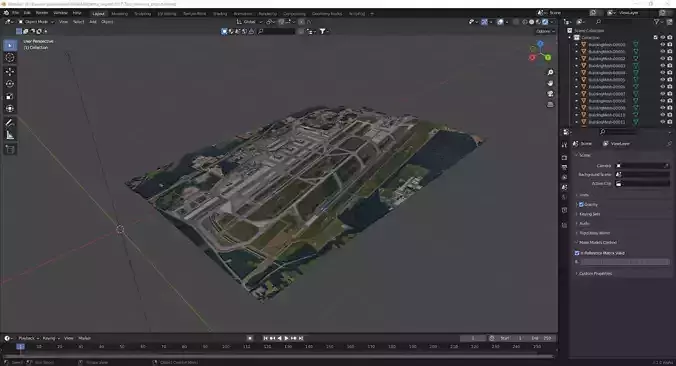The width and height of the screenshot is (676, 366).
Task: Toggle the camera view icon
Action: click(x=550, y=94)
